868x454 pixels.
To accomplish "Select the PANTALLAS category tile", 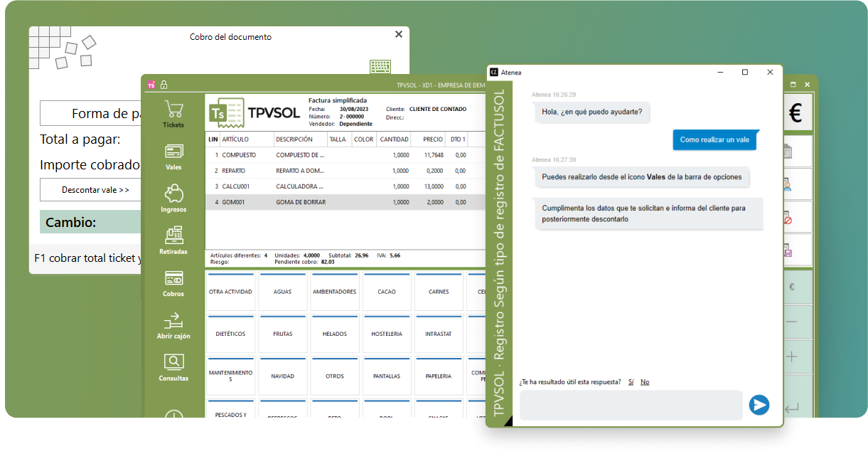I will coord(387,376).
